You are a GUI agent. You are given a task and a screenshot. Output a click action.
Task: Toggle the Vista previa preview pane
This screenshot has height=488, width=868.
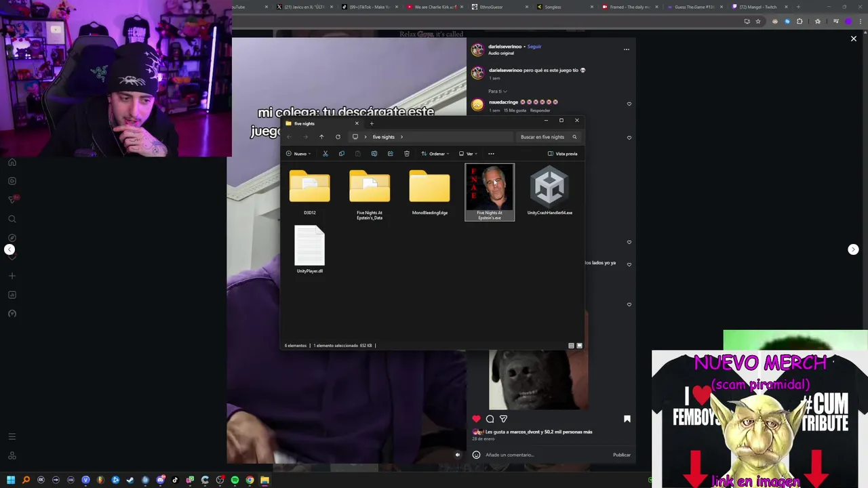[563, 154]
